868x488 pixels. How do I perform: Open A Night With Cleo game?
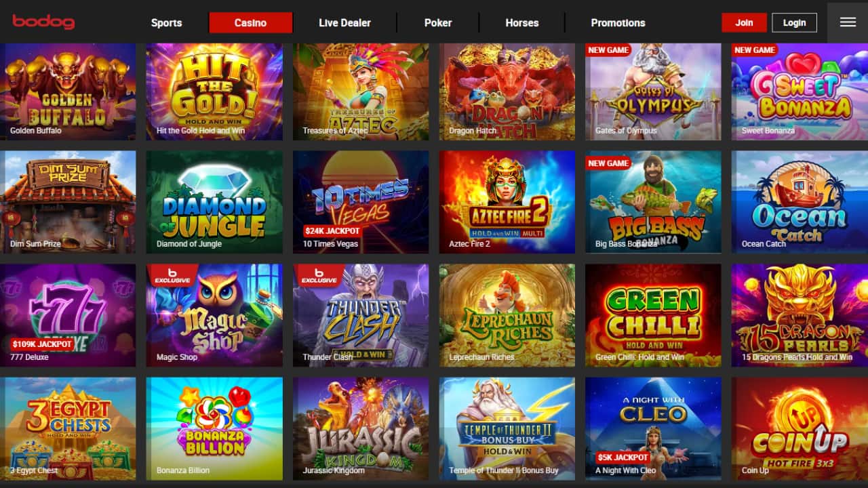pyautogui.click(x=653, y=428)
